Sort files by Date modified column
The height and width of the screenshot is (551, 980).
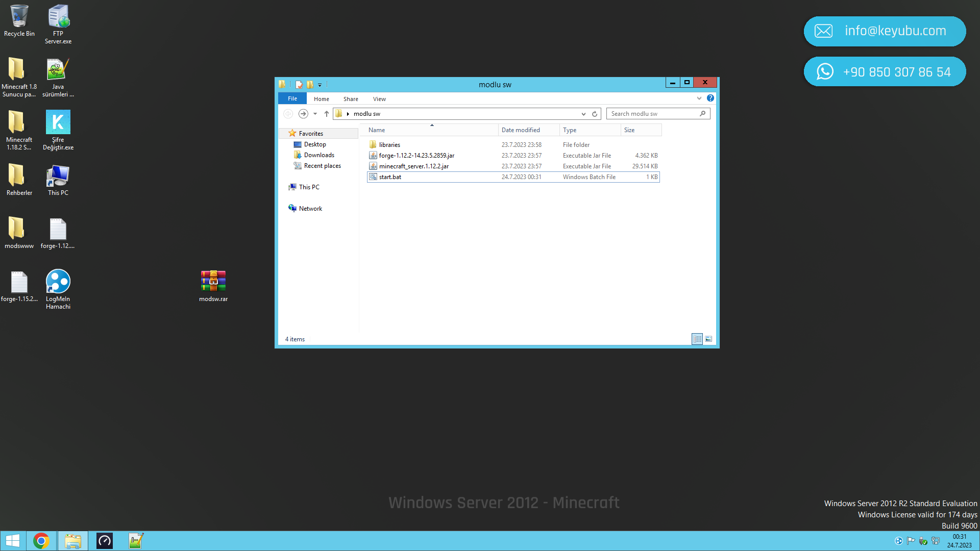(x=521, y=130)
